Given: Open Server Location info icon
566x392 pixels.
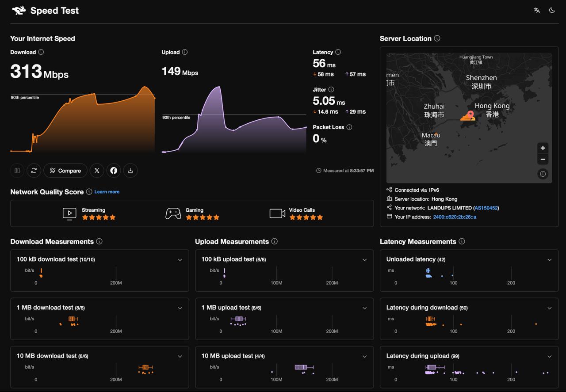Looking at the screenshot, I should pyautogui.click(x=437, y=38).
